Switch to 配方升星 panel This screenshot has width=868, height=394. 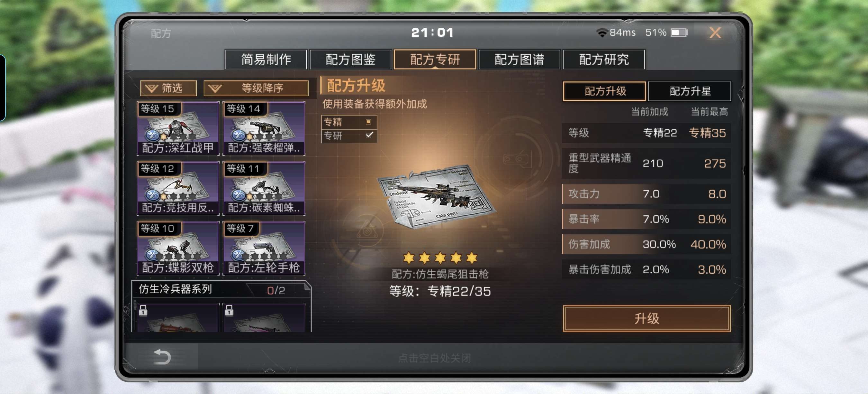click(x=689, y=91)
